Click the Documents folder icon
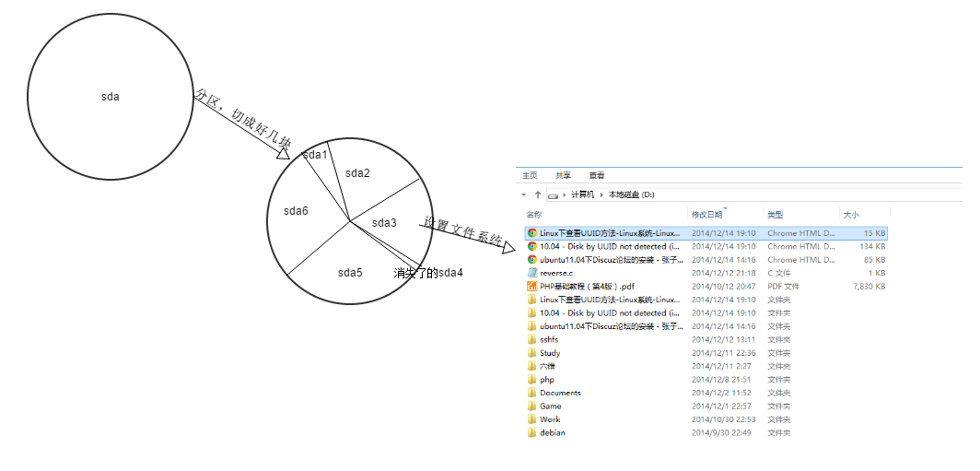Screen dimensions: 980x471 pyautogui.click(x=531, y=393)
